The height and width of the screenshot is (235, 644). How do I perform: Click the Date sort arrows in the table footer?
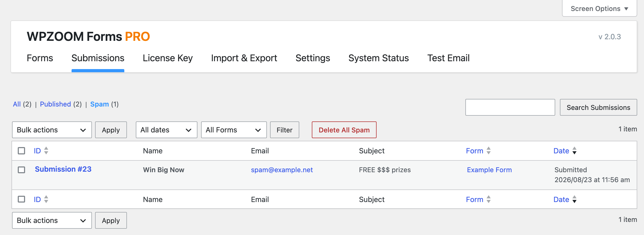(575, 199)
